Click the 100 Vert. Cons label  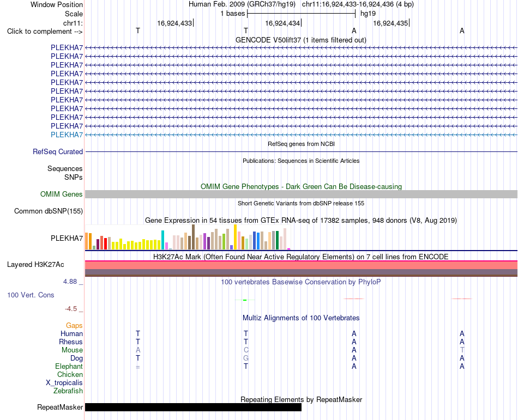31,295
